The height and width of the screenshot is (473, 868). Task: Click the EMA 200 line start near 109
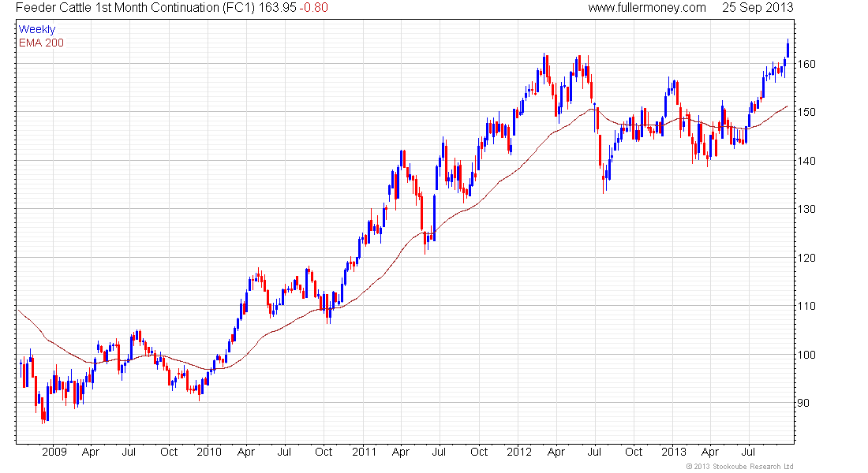coord(20,311)
